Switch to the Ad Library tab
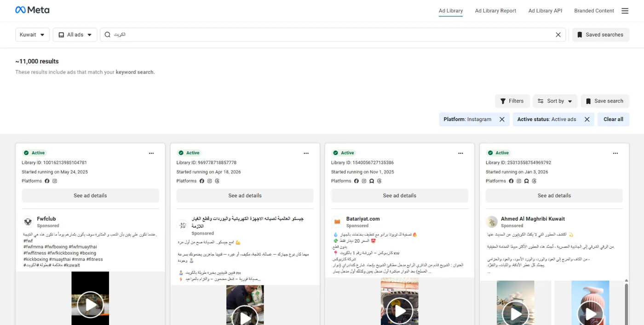This screenshot has width=644, height=325. 451,11
